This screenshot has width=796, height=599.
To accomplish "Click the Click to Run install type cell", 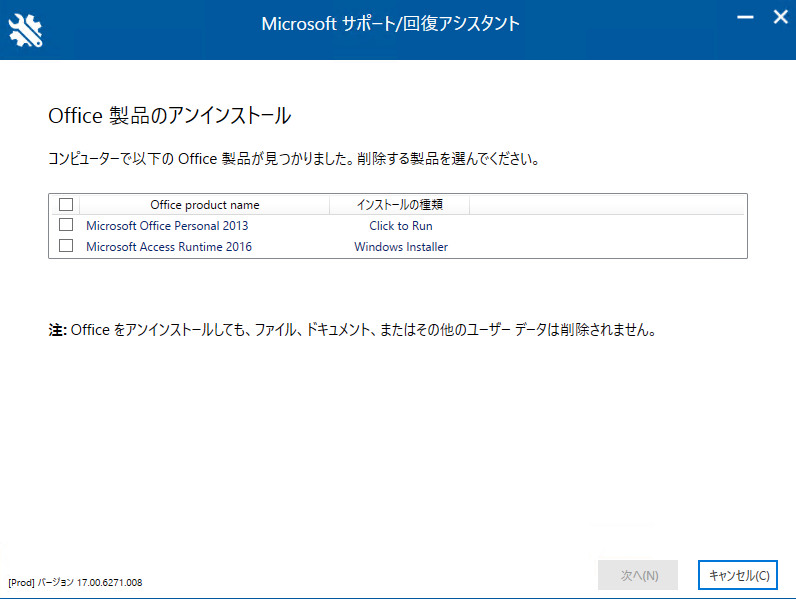I will click(401, 226).
